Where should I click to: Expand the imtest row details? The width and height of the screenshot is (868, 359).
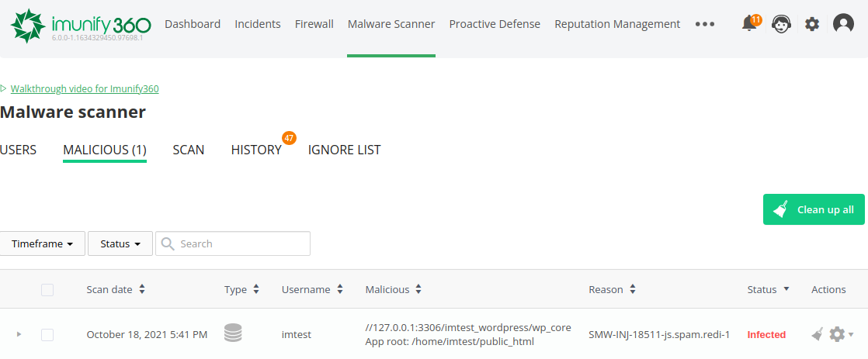click(x=19, y=334)
